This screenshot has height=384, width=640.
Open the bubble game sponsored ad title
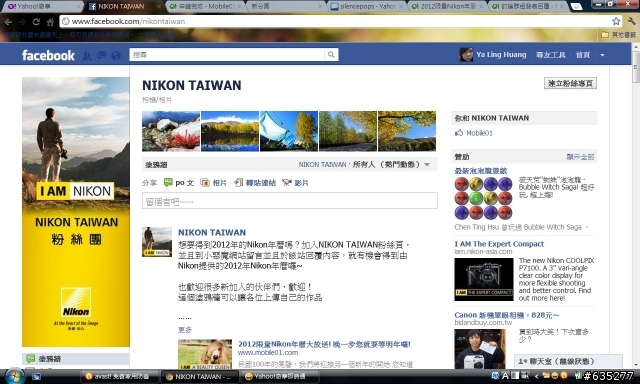tap(481, 171)
